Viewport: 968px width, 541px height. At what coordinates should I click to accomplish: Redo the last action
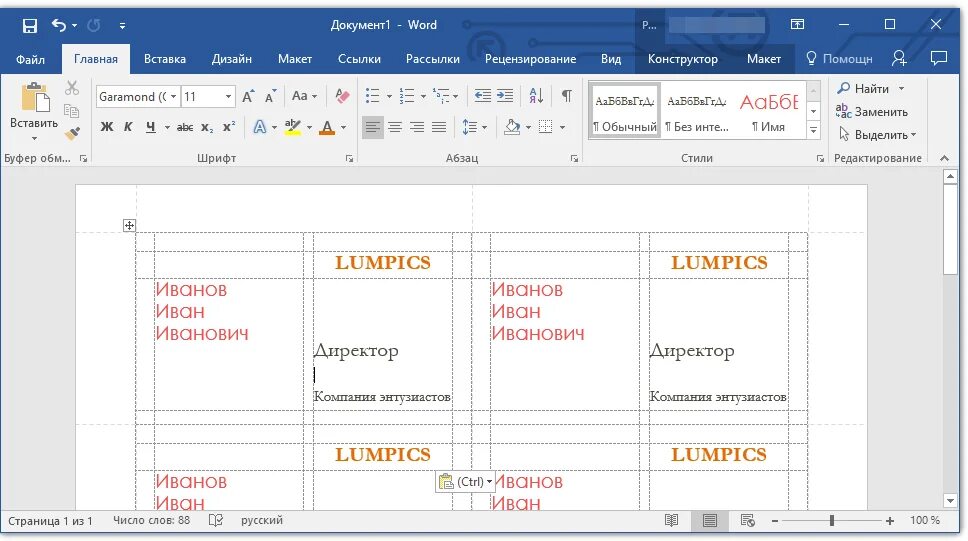94,25
